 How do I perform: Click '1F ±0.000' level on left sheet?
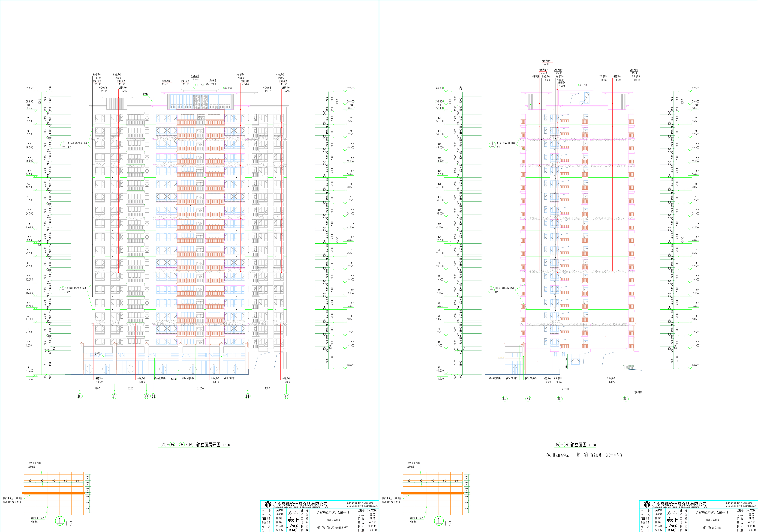351,363
